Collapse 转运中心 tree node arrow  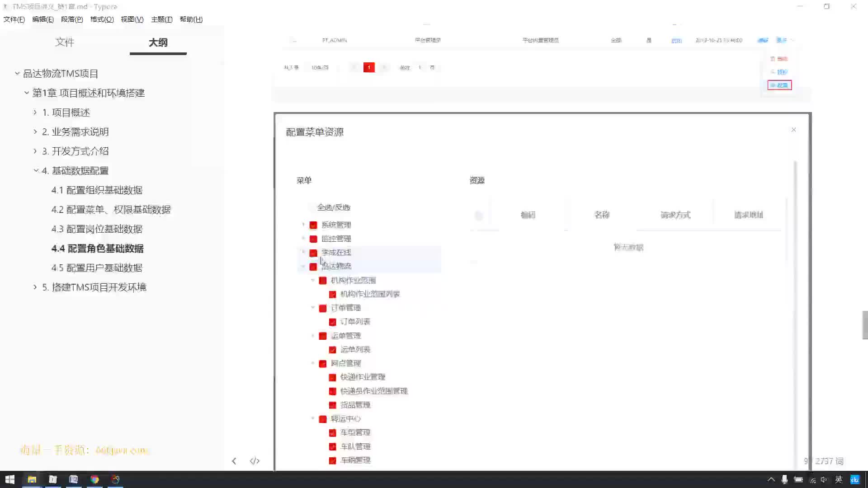click(x=312, y=418)
